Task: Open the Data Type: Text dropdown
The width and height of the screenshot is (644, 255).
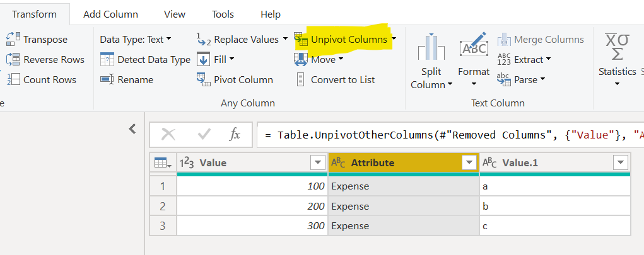Action: tap(136, 40)
